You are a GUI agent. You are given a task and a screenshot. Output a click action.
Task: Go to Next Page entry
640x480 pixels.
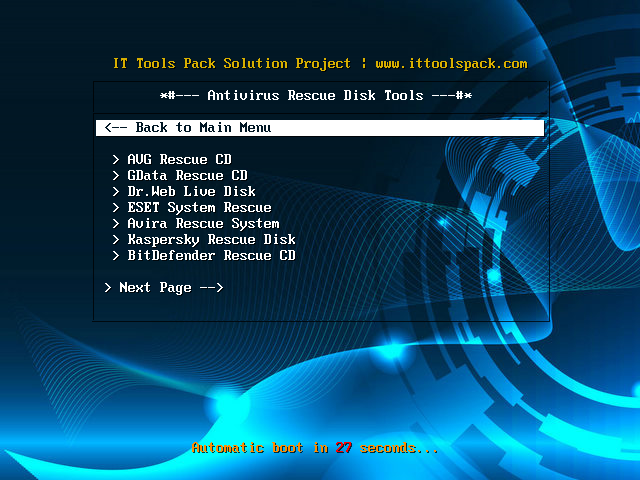click(164, 288)
